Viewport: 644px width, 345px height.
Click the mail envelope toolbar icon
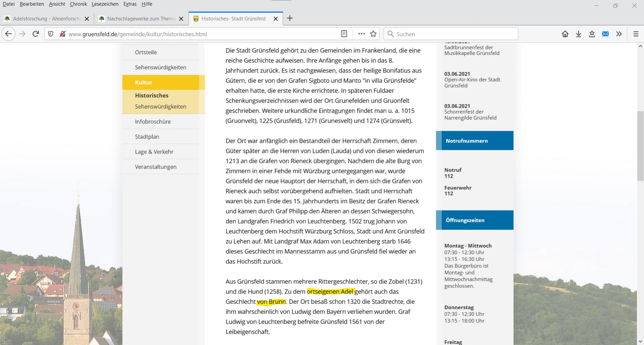(605, 34)
